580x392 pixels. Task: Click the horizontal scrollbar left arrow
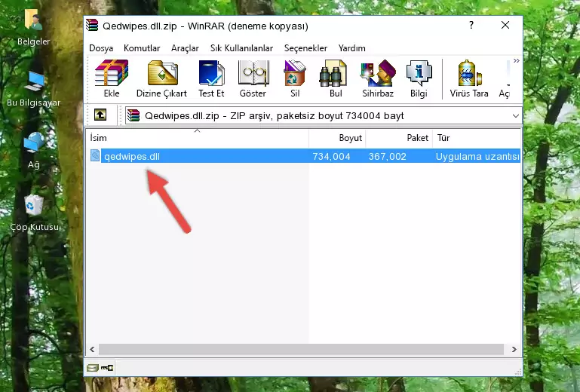[x=93, y=349]
